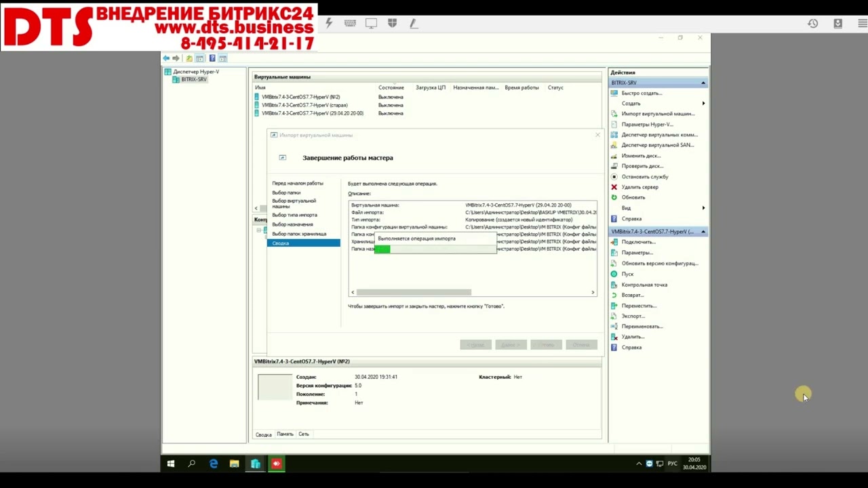
Task: Click the back arrow in the Hyper-V toolbar
Action: [166, 58]
